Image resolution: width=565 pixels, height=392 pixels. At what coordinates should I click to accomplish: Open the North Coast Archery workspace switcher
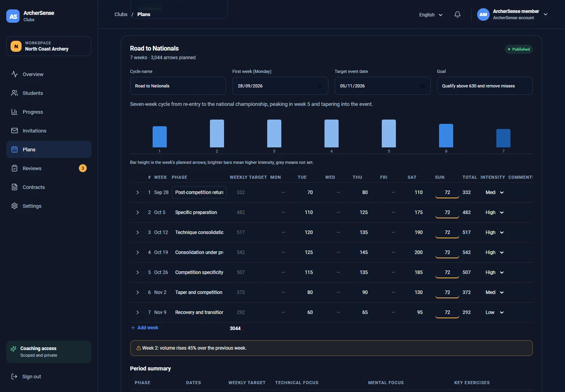tap(49, 46)
